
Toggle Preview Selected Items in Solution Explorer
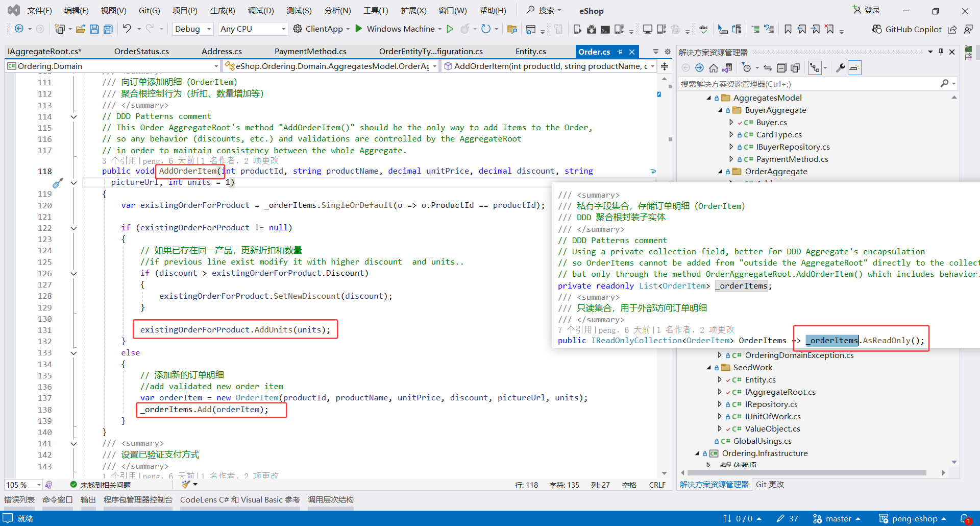[854, 68]
